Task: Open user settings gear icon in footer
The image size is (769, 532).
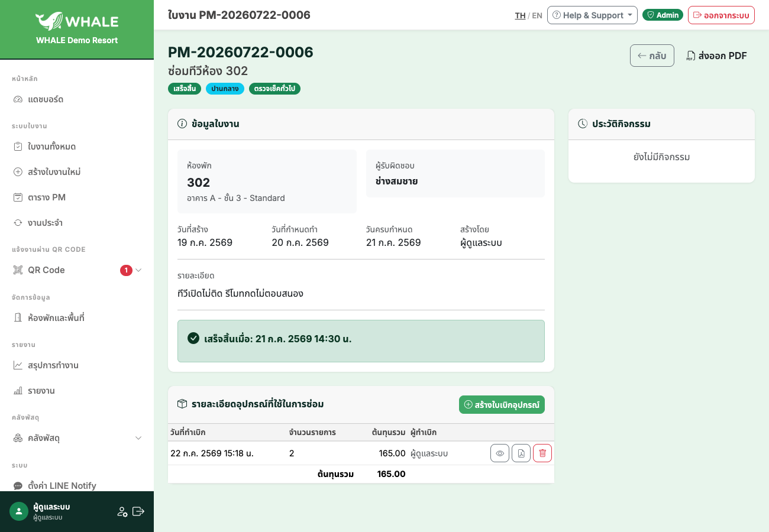Action: click(122, 511)
